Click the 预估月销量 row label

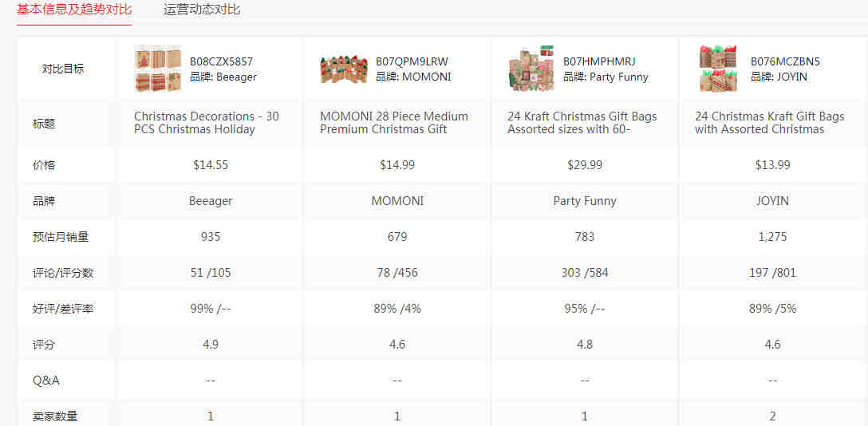pos(61,237)
